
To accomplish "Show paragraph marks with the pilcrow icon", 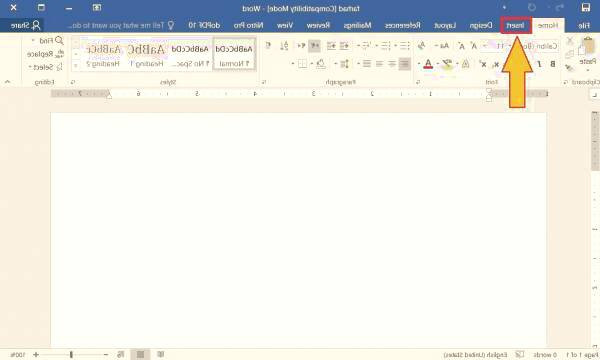I will [x=268, y=46].
